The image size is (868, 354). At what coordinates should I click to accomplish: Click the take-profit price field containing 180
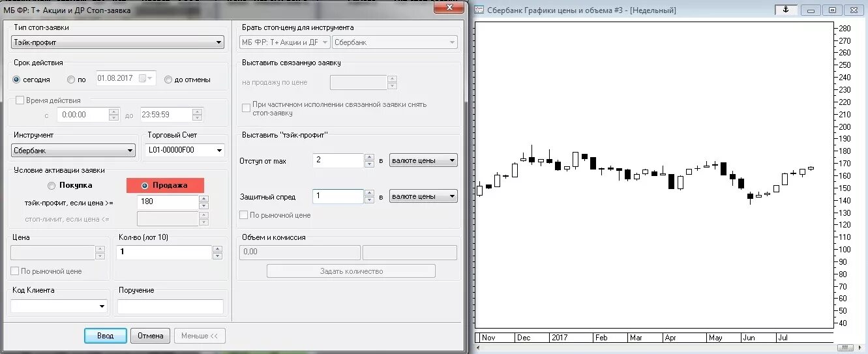click(x=168, y=202)
